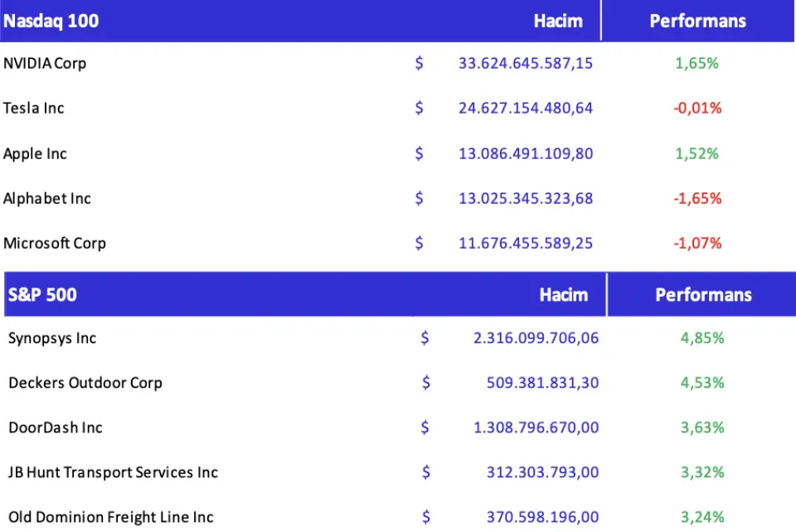Select the Alphabet Inc row label
796x532 pixels.
coord(47,198)
